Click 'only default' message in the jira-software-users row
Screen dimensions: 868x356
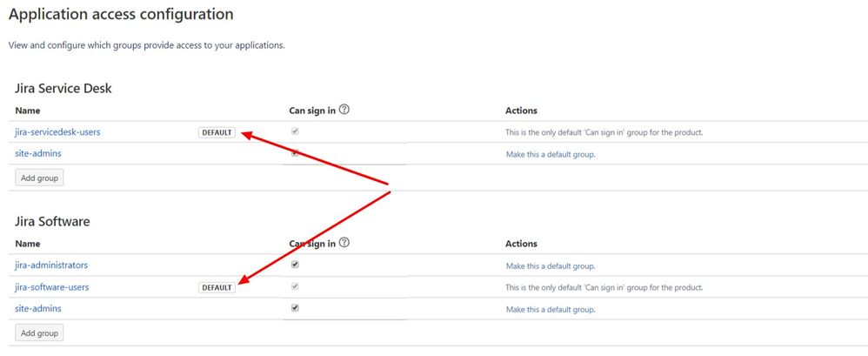tap(604, 288)
